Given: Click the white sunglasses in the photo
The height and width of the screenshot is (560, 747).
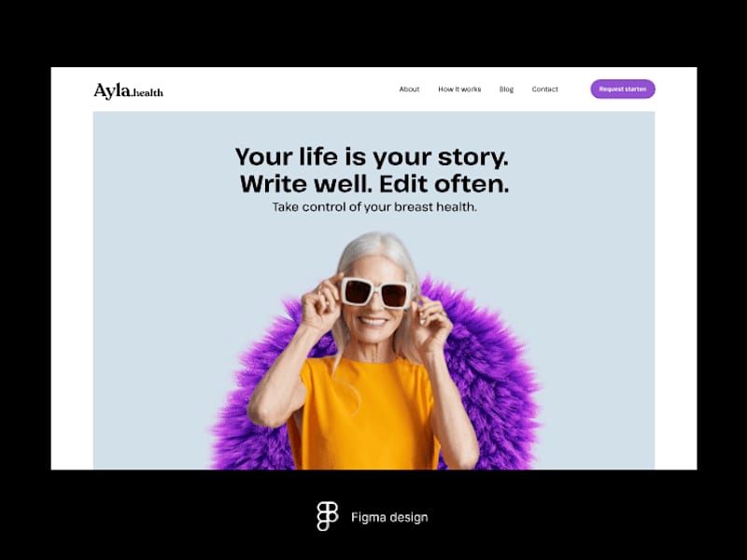Looking at the screenshot, I should coord(375,292).
